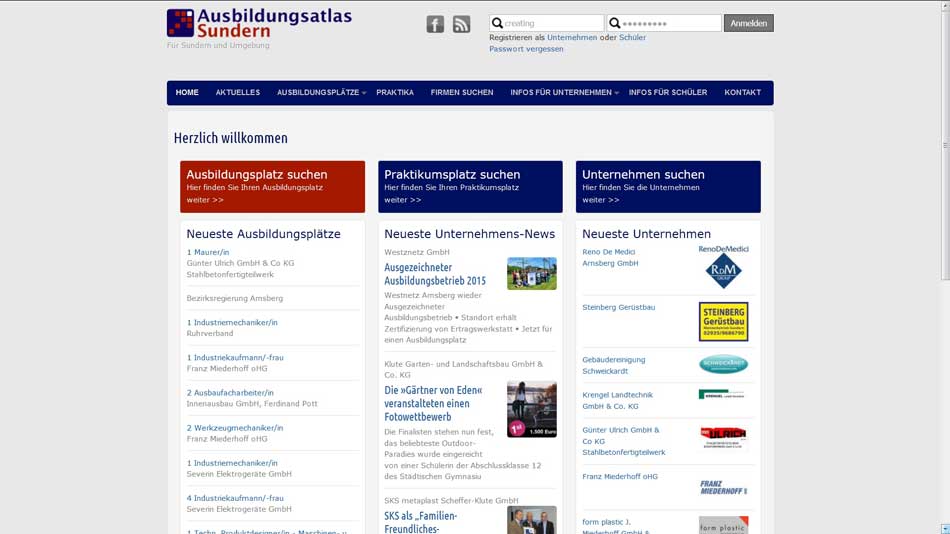This screenshot has width=950, height=534.
Task: Click the RenoDeMedici company logo
Action: coord(723,267)
